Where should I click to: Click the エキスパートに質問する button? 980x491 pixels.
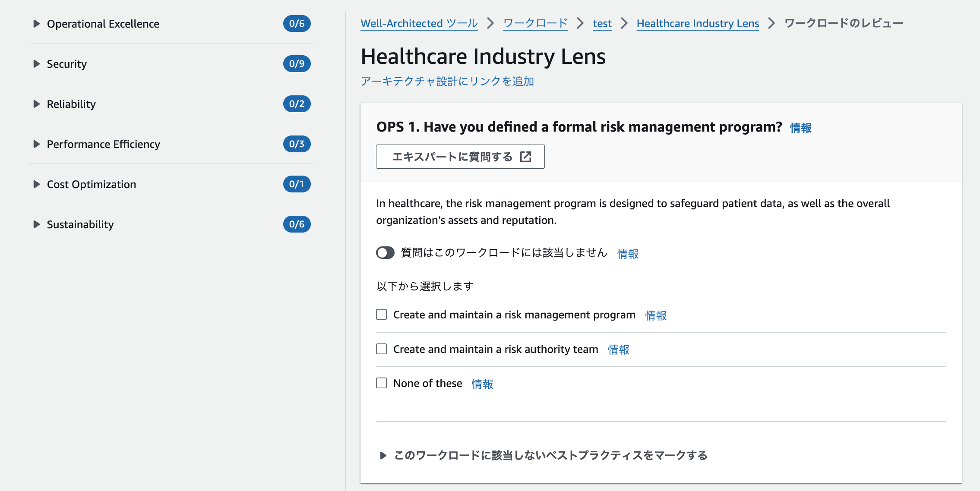point(460,157)
